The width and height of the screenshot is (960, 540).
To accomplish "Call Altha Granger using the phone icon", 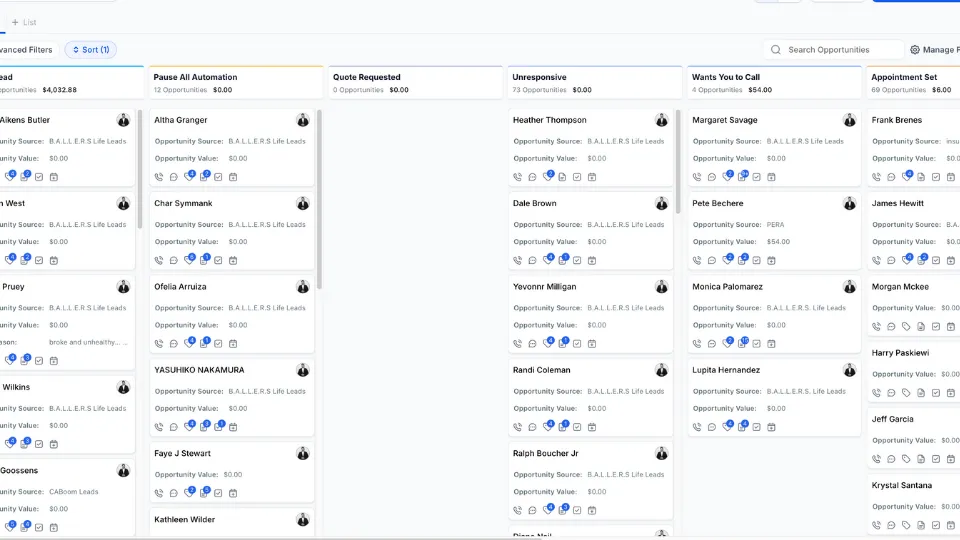I will pyautogui.click(x=159, y=177).
